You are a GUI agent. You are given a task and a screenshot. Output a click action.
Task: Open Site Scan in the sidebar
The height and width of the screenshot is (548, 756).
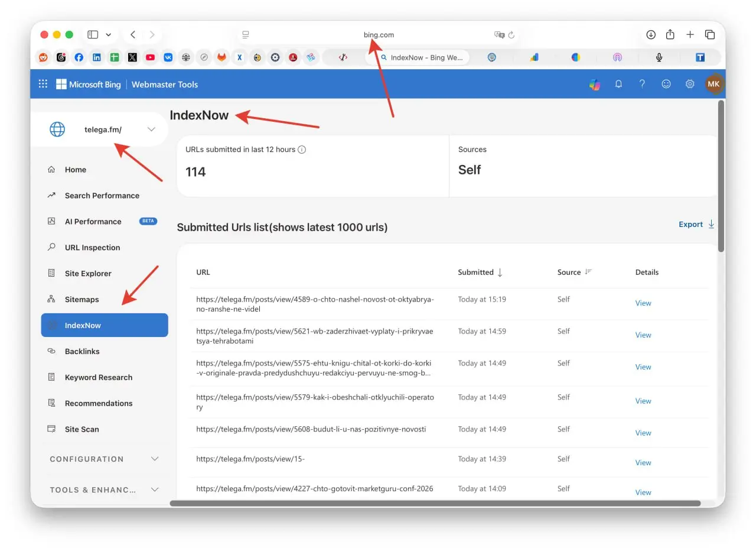105,429
